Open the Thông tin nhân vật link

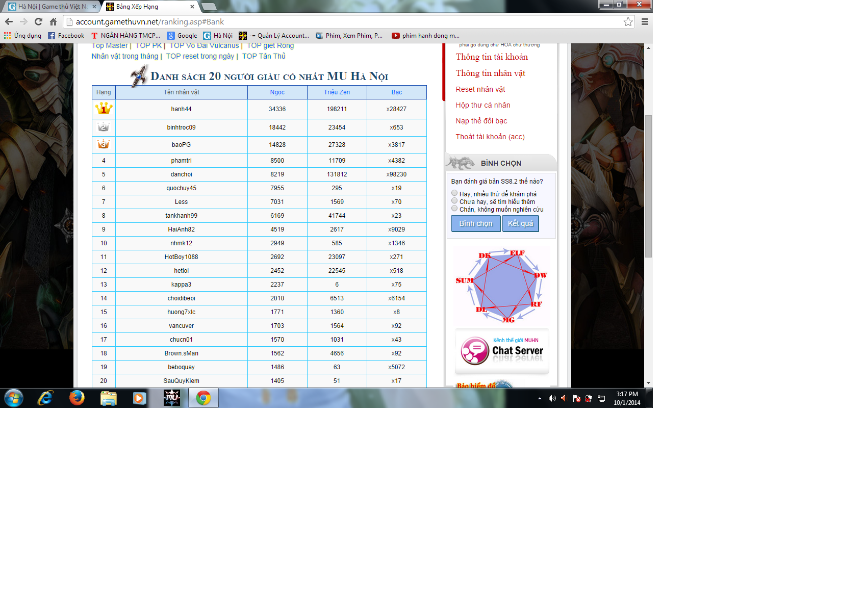pyautogui.click(x=490, y=73)
